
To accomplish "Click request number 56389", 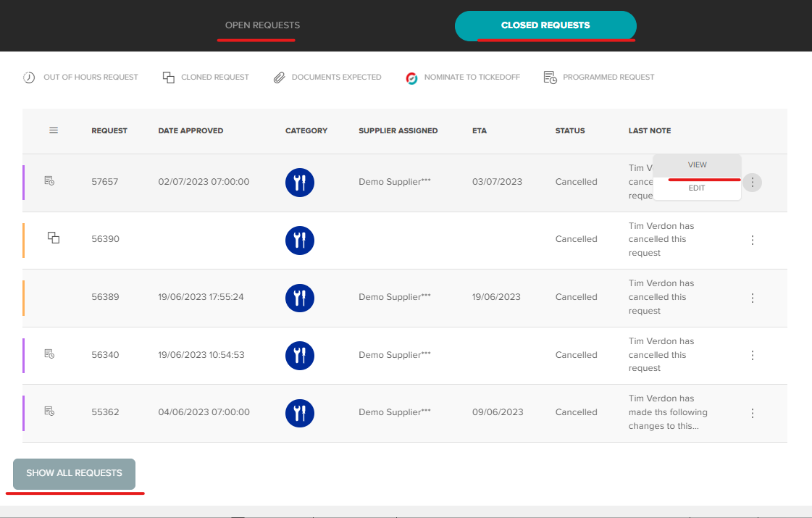I will click(105, 297).
